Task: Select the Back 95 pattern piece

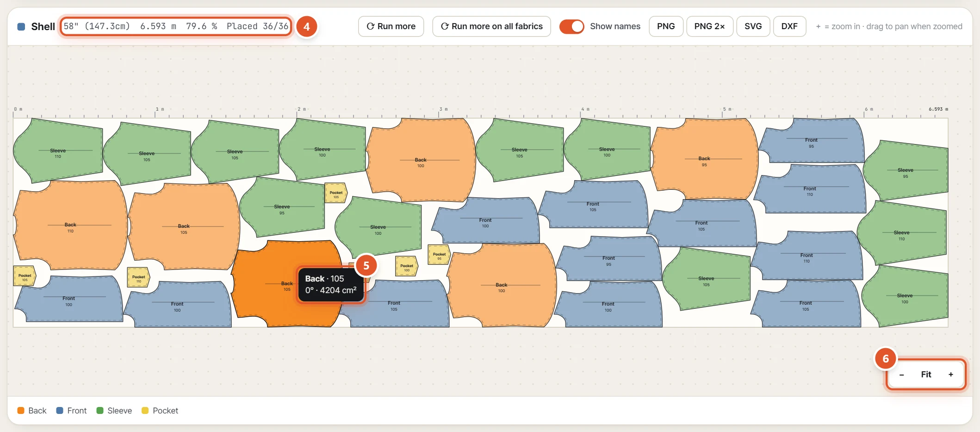Action: tap(704, 159)
